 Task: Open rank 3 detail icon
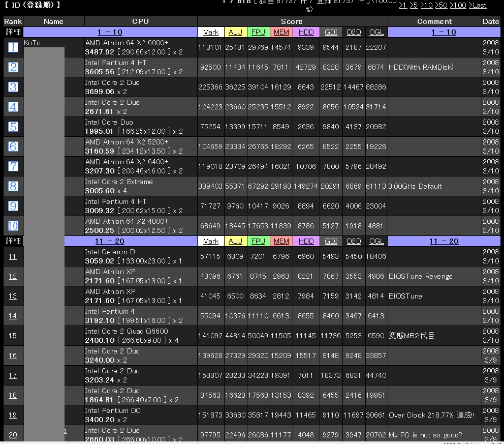(x=13, y=87)
